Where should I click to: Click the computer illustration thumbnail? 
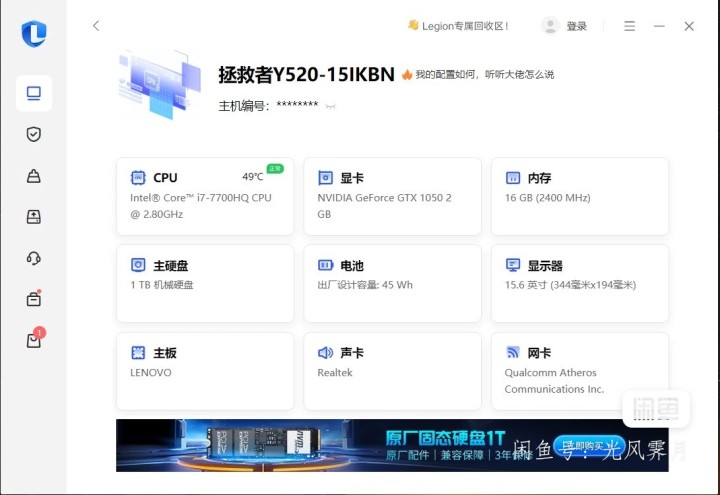(x=160, y=84)
